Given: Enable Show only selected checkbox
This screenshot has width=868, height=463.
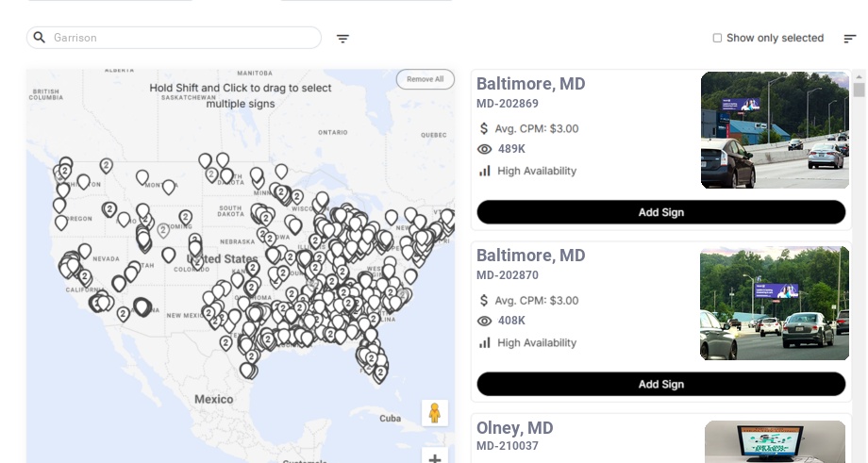Looking at the screenshot, I should (717, 39).
